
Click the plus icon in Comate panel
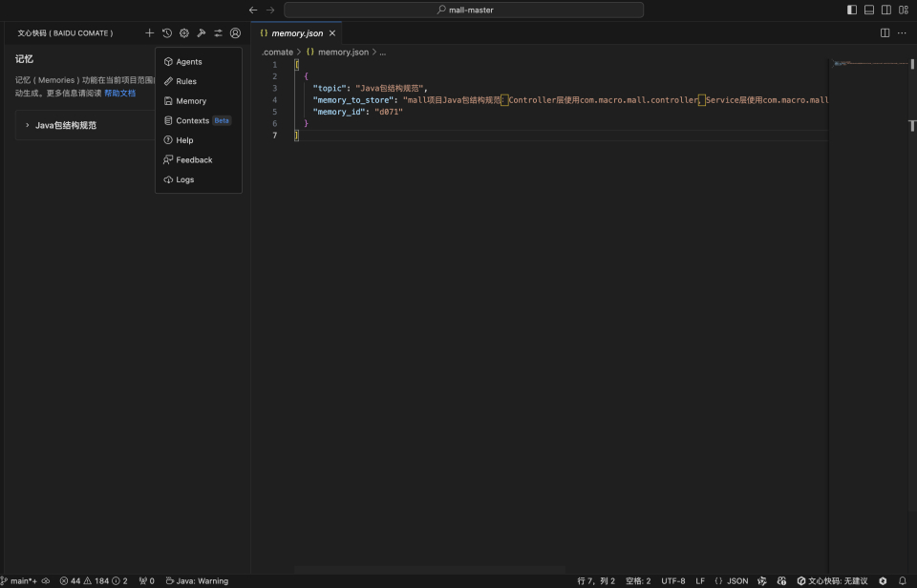click(x=149, y=33)
